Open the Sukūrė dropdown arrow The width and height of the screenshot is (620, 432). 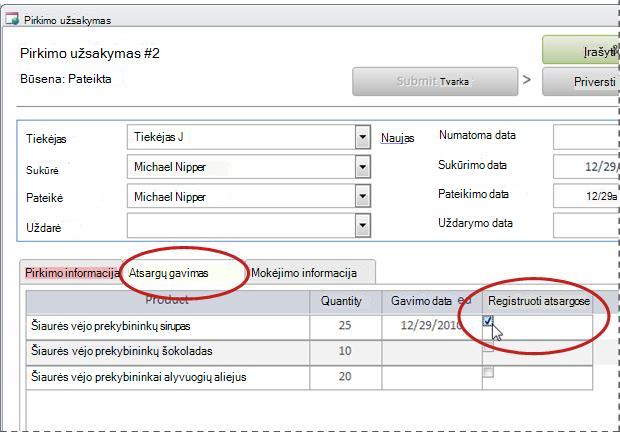[363, 167]
